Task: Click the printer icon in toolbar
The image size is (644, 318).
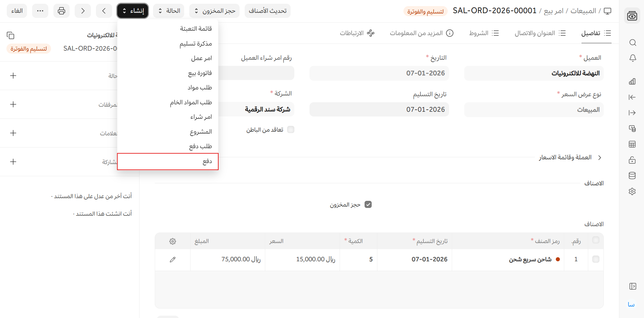Action: coord(61,11)
